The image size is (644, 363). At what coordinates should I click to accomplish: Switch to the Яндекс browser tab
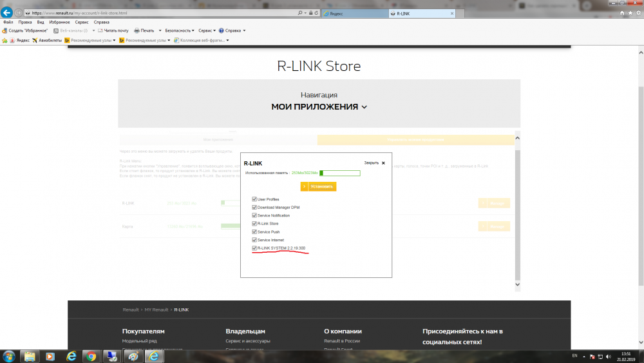355,14
